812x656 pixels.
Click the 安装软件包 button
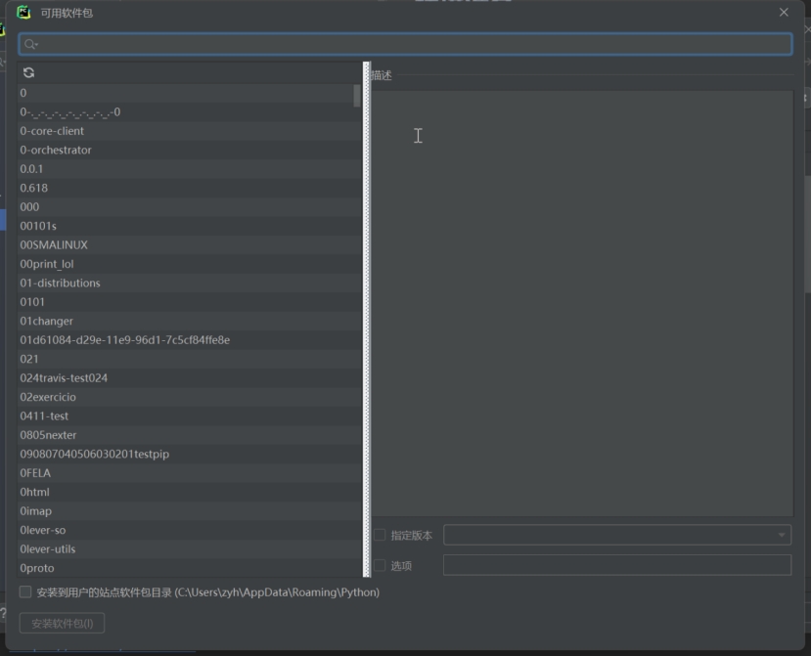click(62, 623)
